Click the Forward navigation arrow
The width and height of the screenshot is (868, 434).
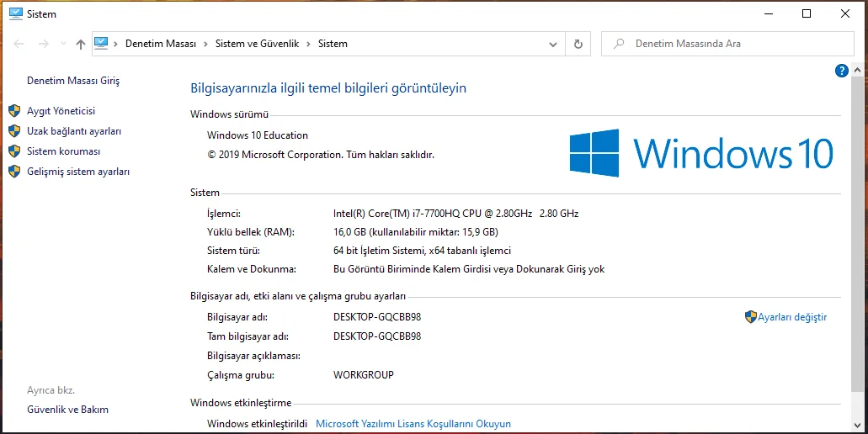click(x=43, y=44)
